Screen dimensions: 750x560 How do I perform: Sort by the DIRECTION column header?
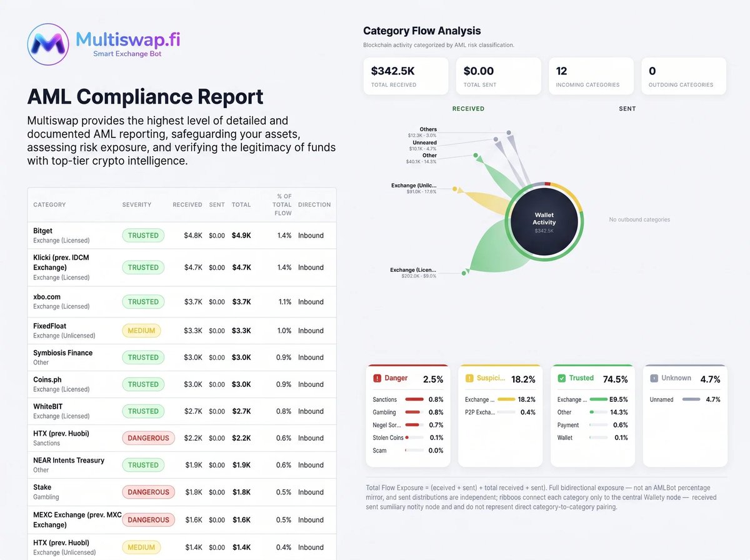tap(314, 204)
